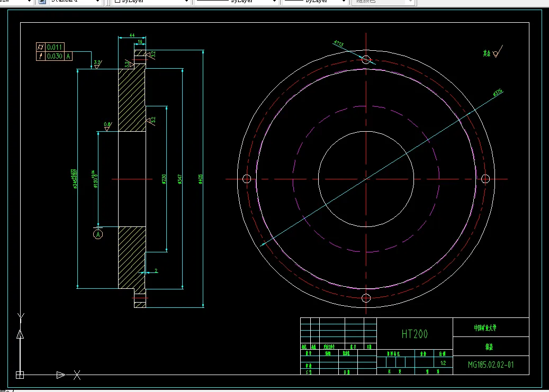This screenshot has width=549, height=392.
Task: Select the ø347 diameter dimension text
Action: tap(180, 179)
